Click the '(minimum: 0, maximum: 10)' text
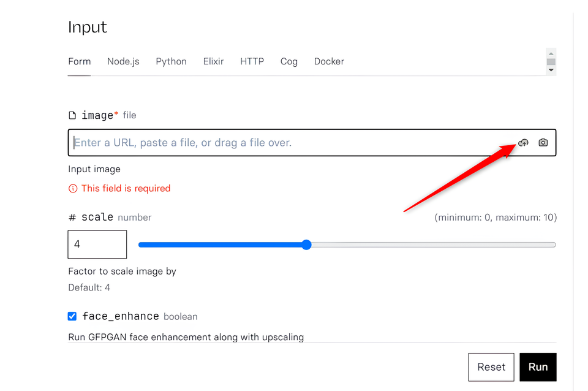Viewport: 588px width, 391px height. (496, 218)
